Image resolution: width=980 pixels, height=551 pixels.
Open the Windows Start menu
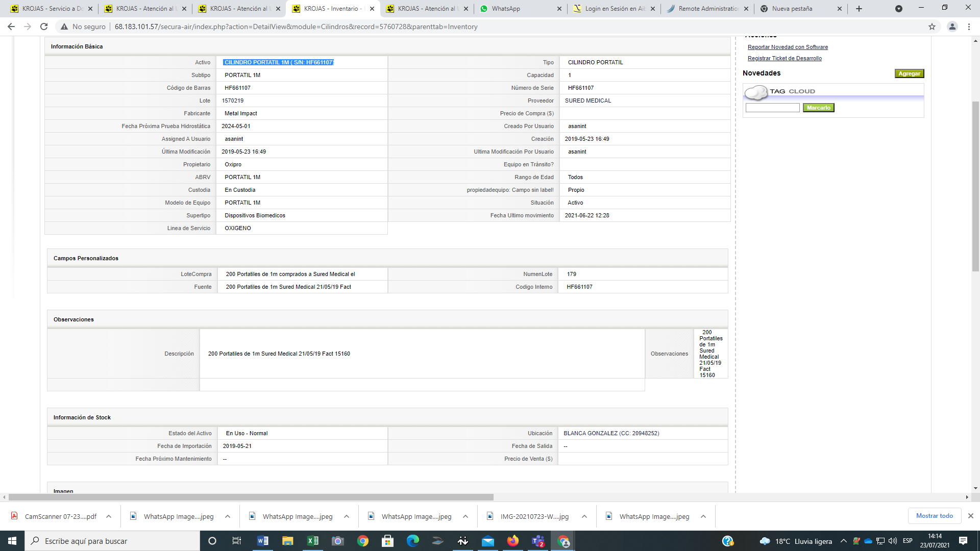12,541
